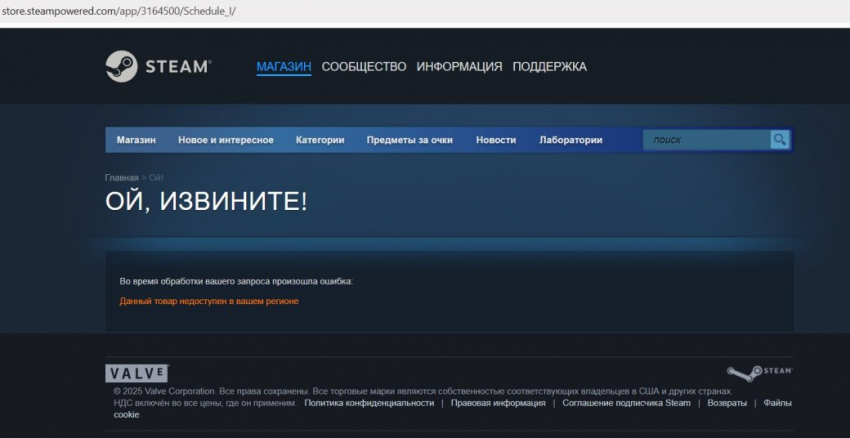The height and width of the screenshot is (438, 850).
Task: Expand the Новое и интересное dropdown
Action: [225, 140]
